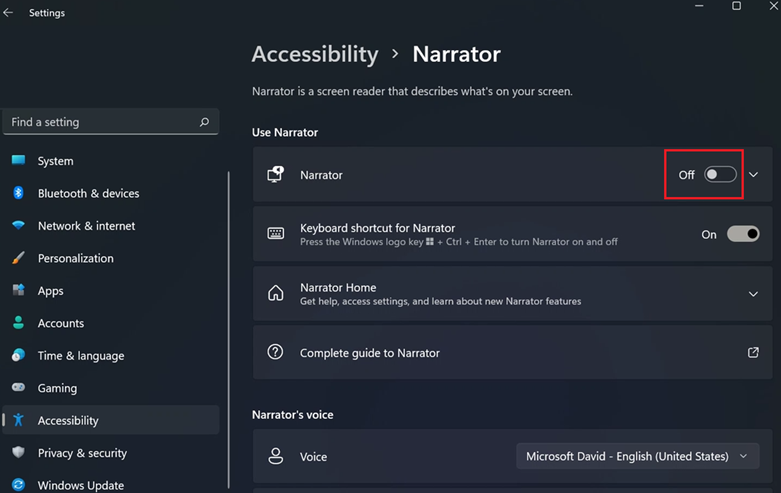Click the Personalization paintbrush icon
This screenshot has height=493, width=781.
click(18, 258)
